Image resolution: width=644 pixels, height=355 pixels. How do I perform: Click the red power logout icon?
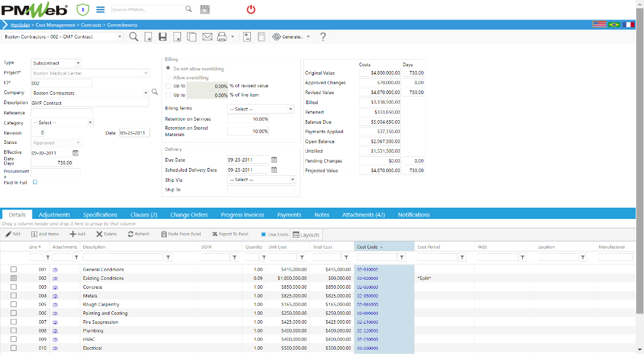coord(251,9)
